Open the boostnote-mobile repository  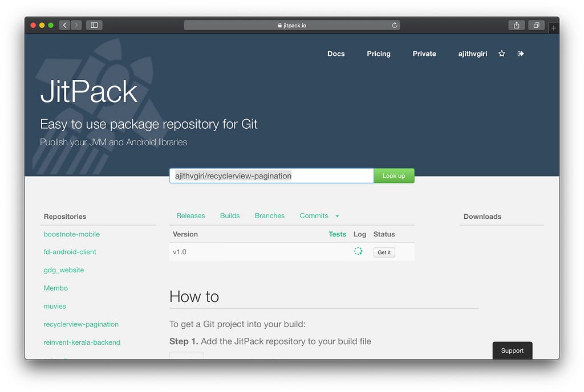point(71,234)
